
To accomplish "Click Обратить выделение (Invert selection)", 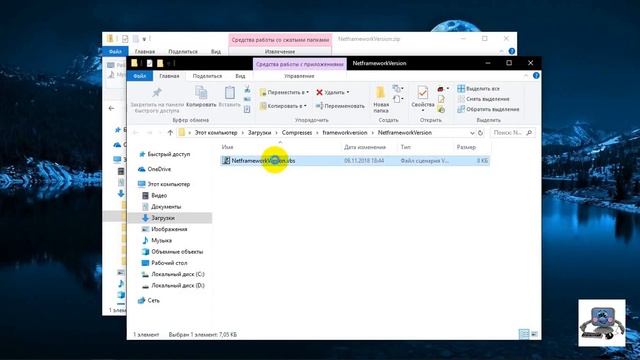I will (x=488, y=109).
